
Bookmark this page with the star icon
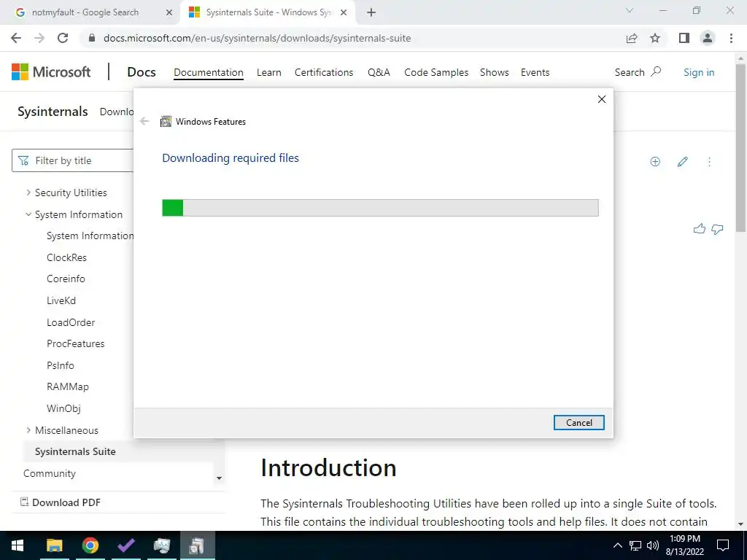[x=655, y=38]
